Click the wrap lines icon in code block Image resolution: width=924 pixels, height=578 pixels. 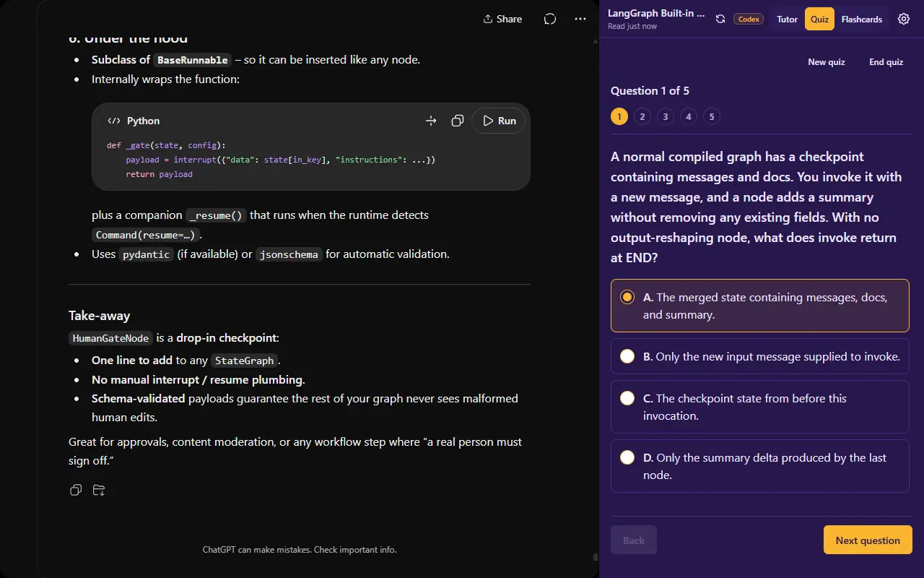tap(431, 121)
